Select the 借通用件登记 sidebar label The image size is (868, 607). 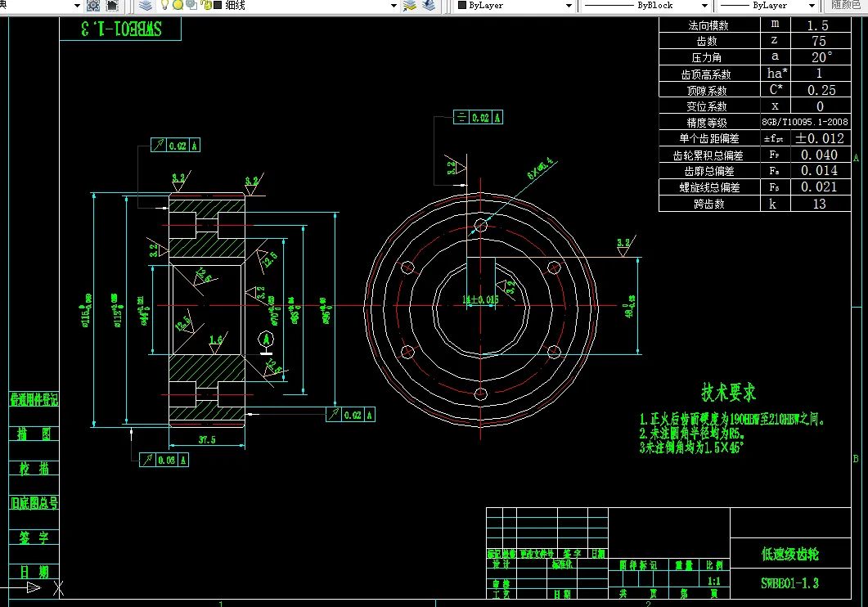point(34,399)
